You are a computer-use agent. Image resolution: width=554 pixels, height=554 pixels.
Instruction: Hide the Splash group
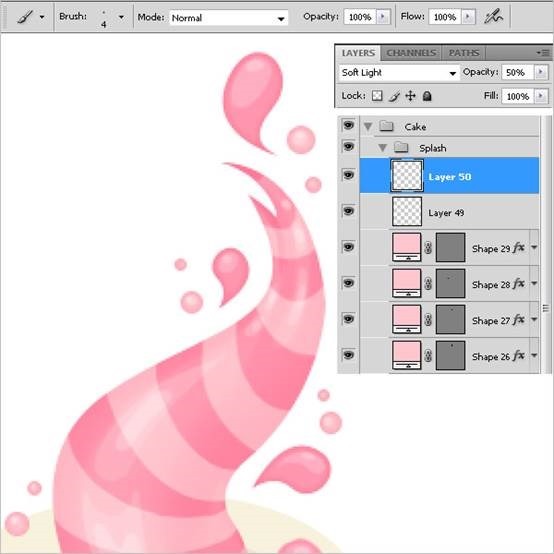348,146
